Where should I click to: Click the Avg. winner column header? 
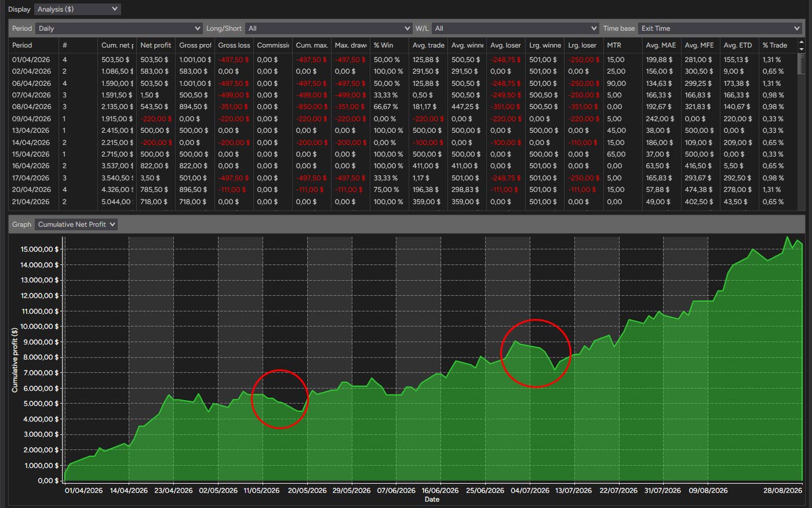[467, 45]
